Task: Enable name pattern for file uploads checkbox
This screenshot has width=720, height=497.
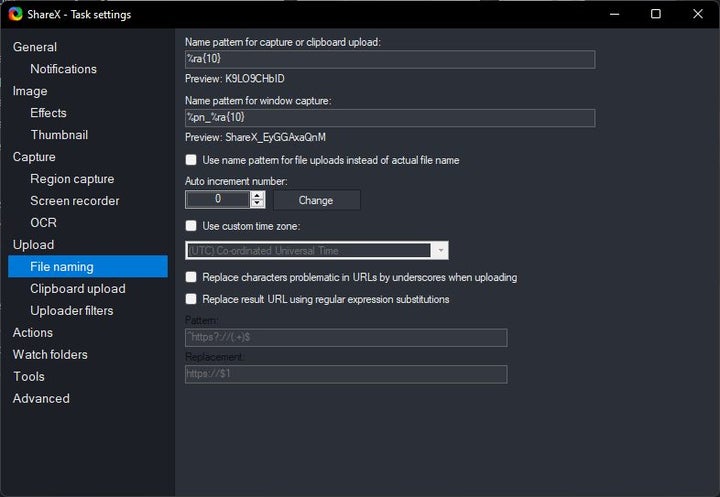Action: coord(192,160)
